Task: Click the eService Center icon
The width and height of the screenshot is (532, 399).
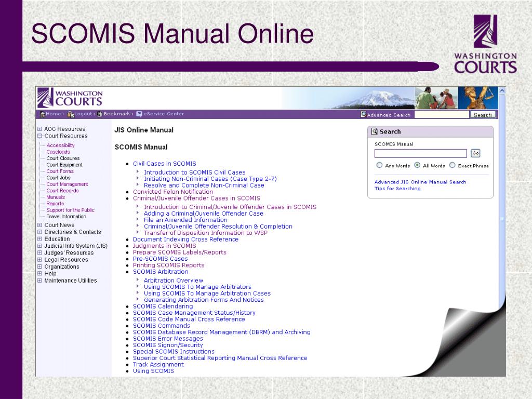Action: (x=139, y=114)
